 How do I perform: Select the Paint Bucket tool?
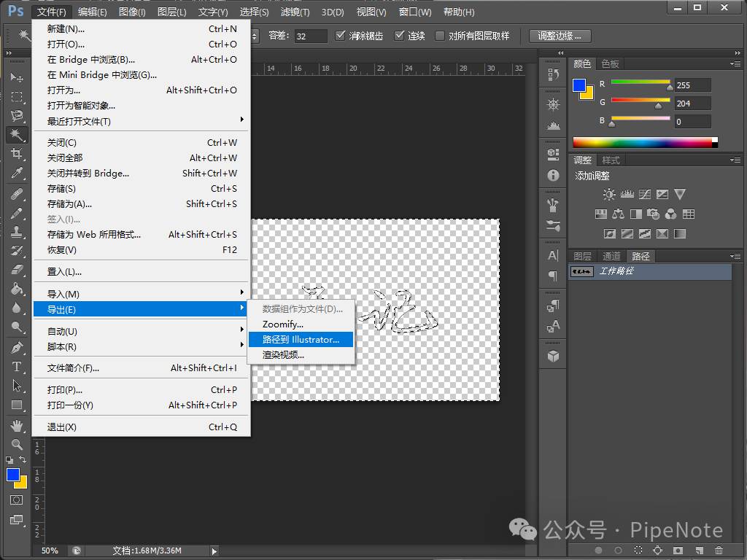tap(17, 289)
